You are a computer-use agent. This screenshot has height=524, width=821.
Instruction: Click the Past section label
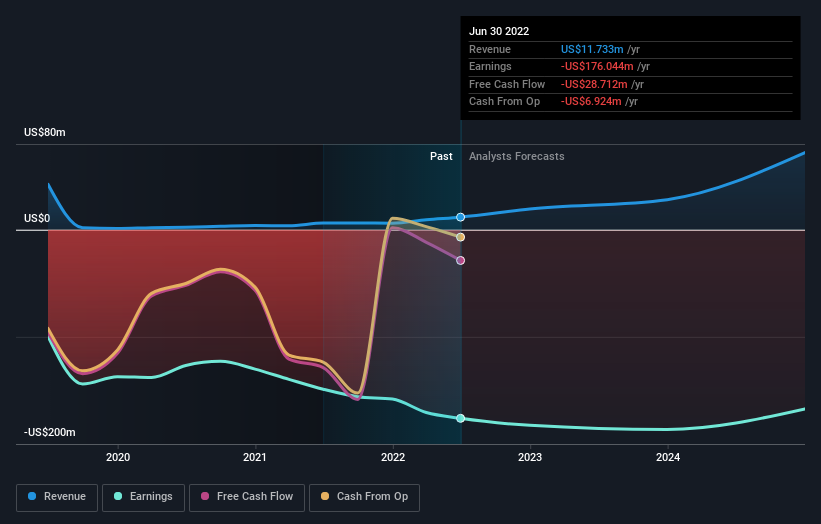[x=441, y=157]
